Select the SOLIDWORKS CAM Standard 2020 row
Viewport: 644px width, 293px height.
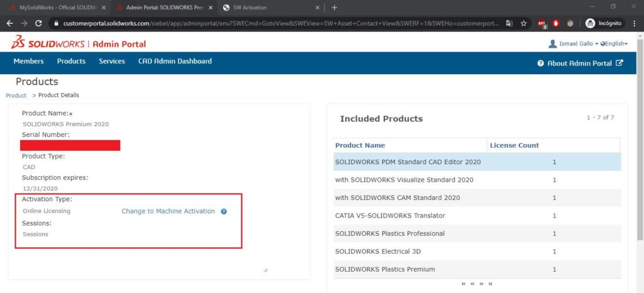point(477,198)
